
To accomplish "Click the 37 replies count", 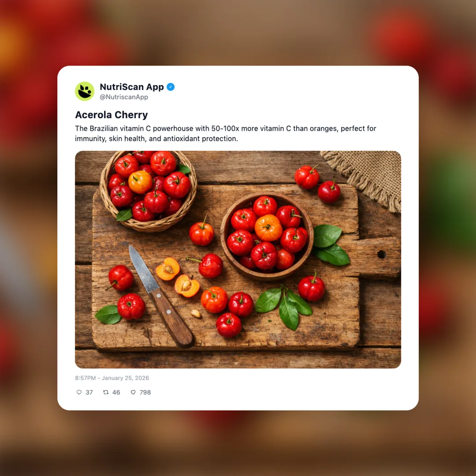I will [89, 392].
